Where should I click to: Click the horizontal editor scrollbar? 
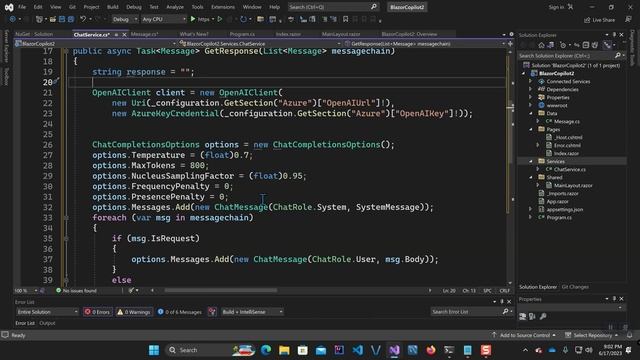(x=220, y=291)
